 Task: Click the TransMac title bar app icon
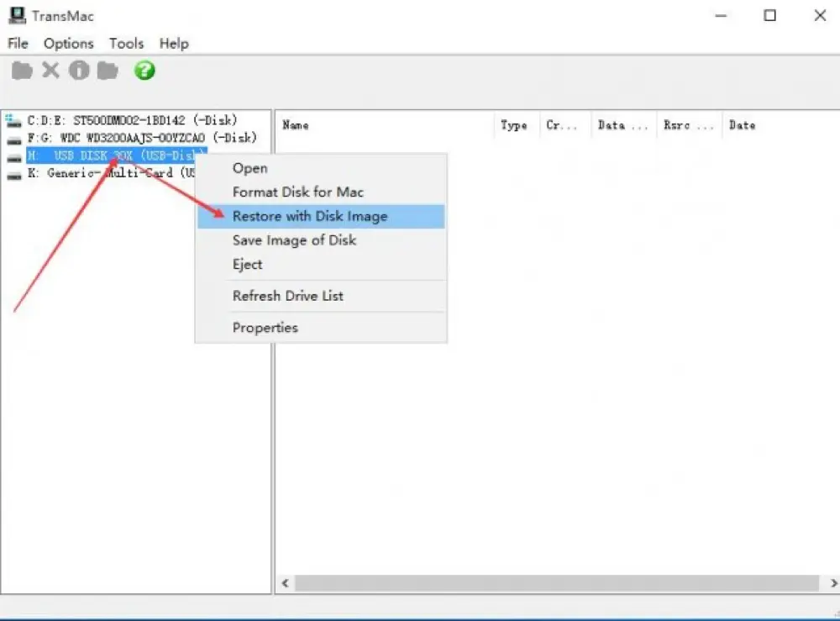coord(17,15)
